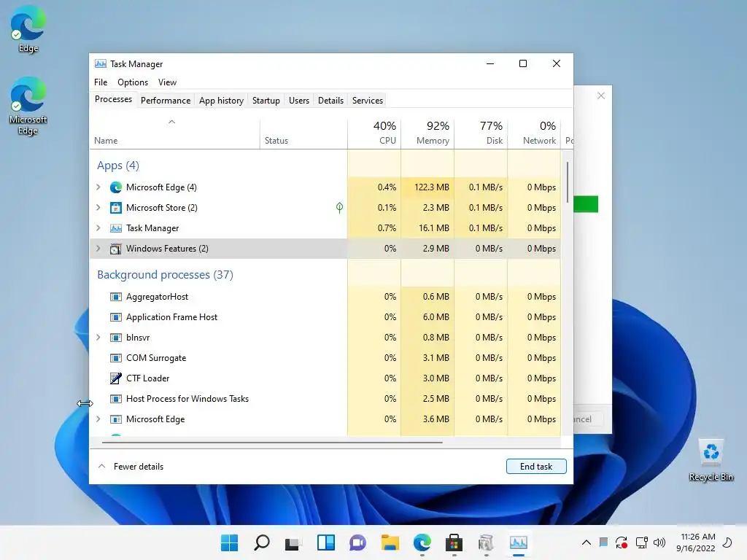Click the 122.3 MB memory cell
Image resolution: width=747 pixels, height=560 pixels.
pos(427,187)
